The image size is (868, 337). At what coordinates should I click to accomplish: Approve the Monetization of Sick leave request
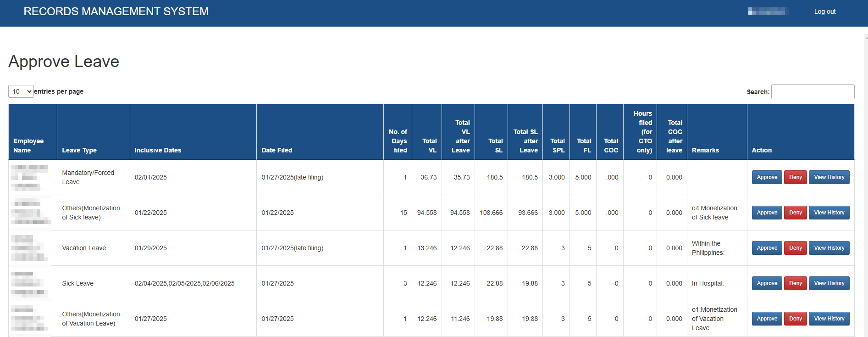[767, 213]
